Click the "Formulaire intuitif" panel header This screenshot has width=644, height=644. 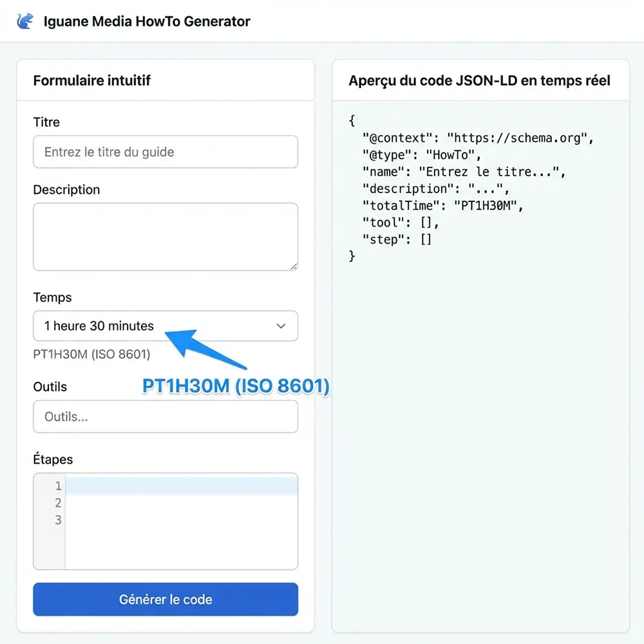(x=91, y=80)
